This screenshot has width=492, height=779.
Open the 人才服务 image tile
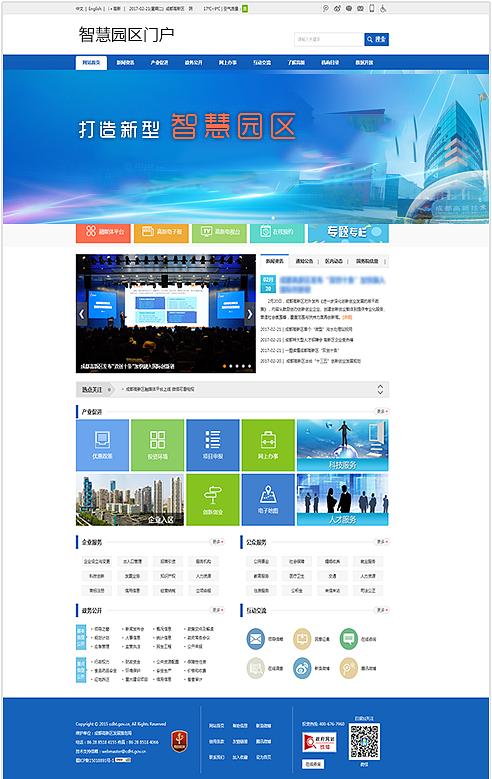point(342,500)
